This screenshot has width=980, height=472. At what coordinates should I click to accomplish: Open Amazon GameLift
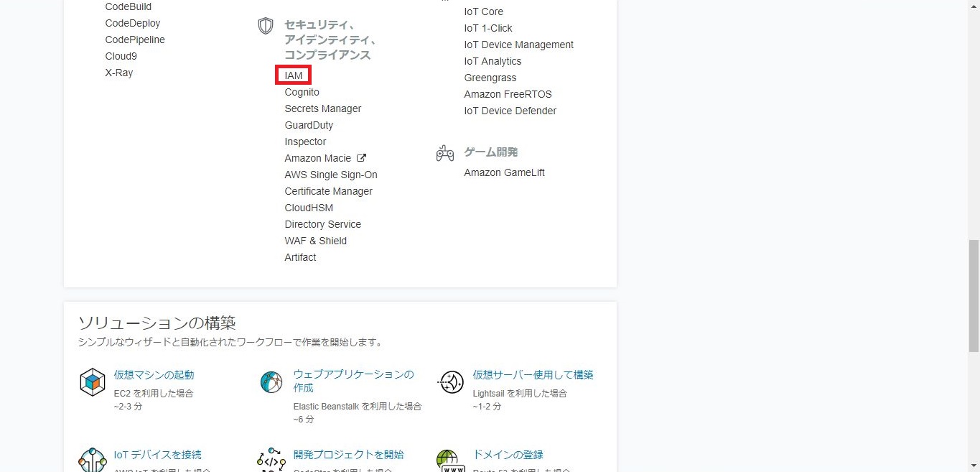pyautogui.click(x=504, y=172)
